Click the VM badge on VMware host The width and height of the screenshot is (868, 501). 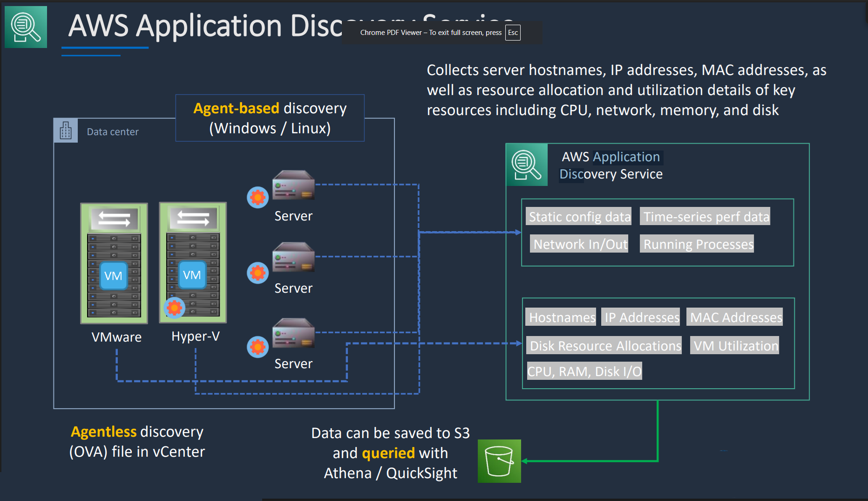tap(114, 275)
